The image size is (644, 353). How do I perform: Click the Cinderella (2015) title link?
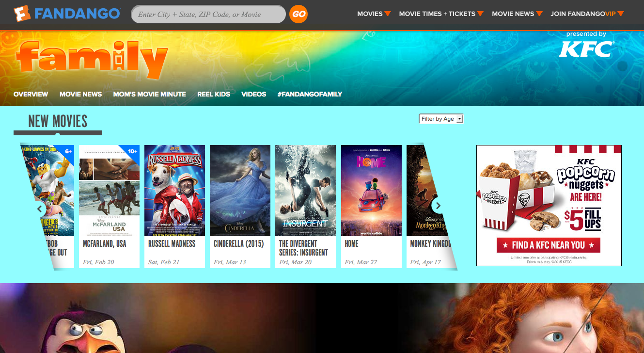point(239,243)
